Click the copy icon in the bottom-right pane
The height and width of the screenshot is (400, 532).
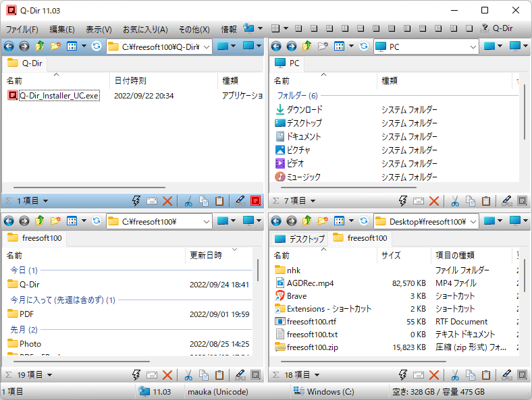471,375
